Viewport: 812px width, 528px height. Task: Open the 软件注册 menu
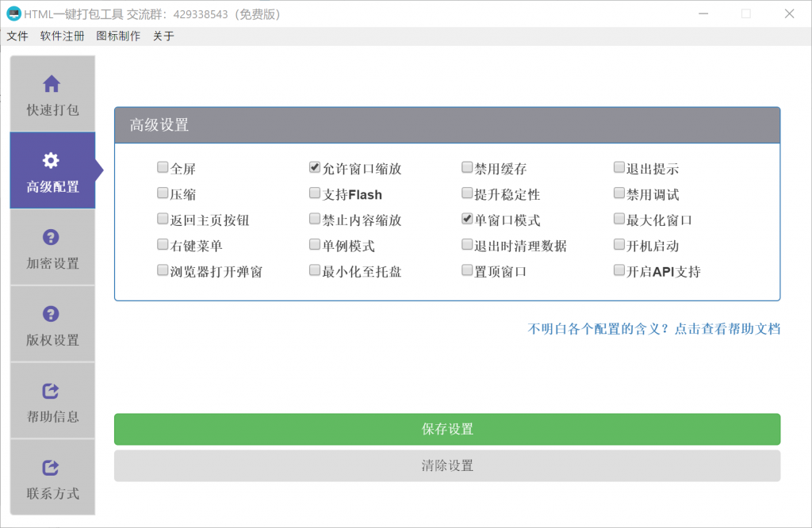tap(62, 36)
